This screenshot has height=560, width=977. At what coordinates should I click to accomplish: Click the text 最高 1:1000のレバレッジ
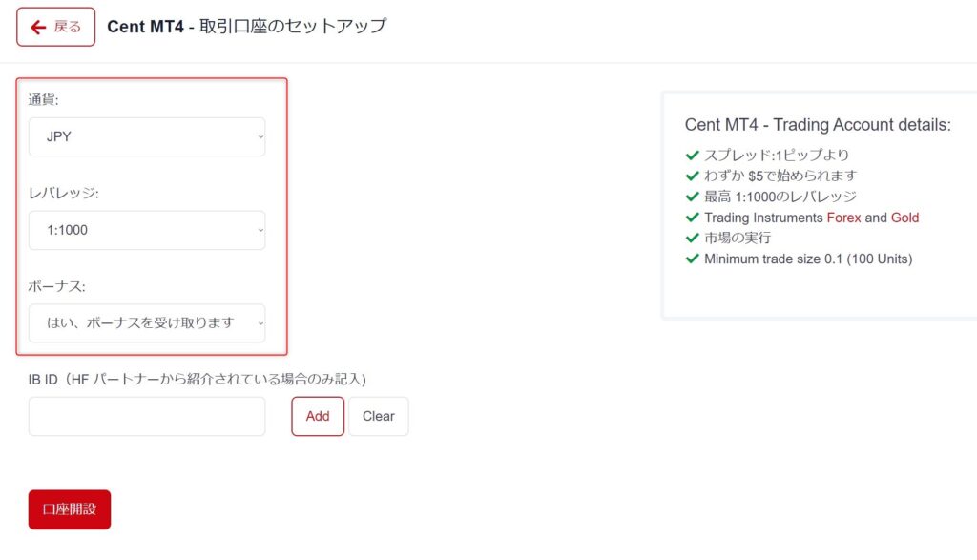780,197
